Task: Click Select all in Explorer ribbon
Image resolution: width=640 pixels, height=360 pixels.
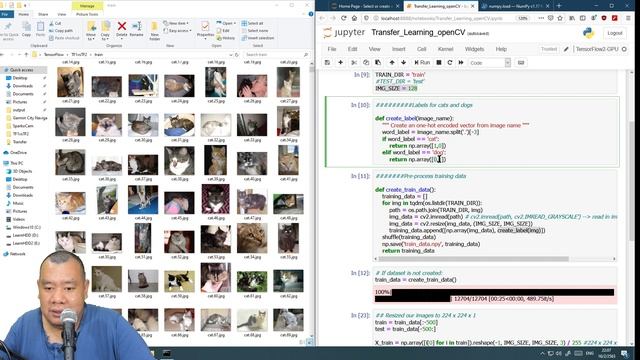Action: click(253, 23)
